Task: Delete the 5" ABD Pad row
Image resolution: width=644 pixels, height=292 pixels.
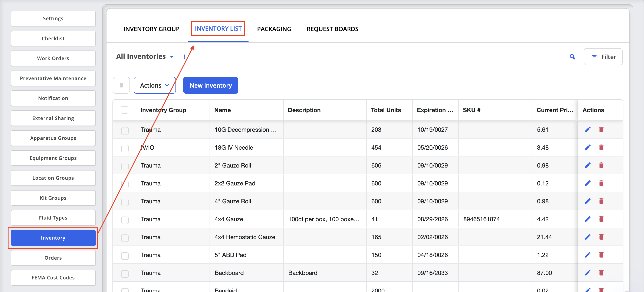Action: pos(601,255)
